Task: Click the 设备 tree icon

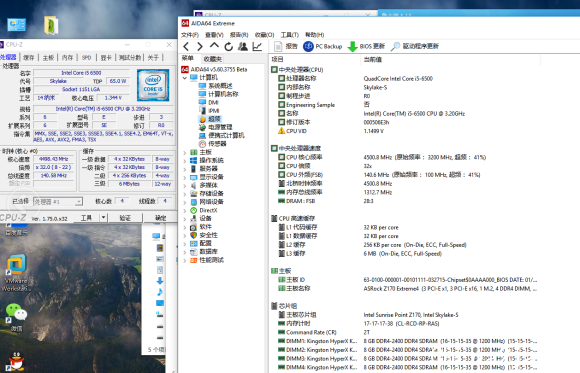Action: click(193, 219)
